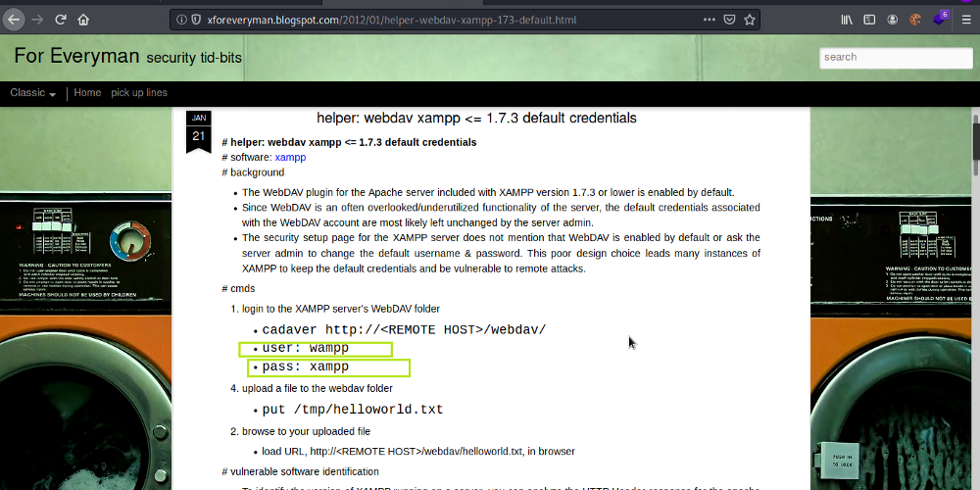Click the JAN 21 date ribbon
Viewport: 980px width, 490px height.
(x=199, y=130)
